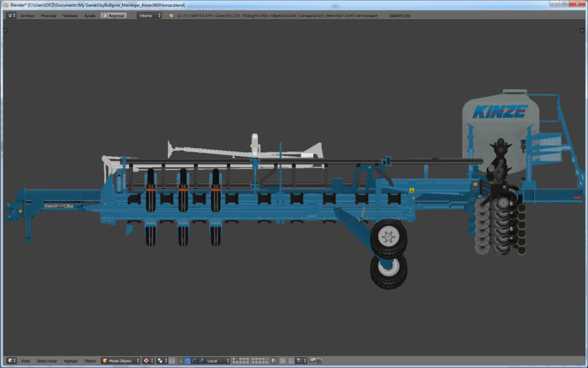Open the Interno render engine dropdown
Screen dimensions: 588x368
pos(149,15)
